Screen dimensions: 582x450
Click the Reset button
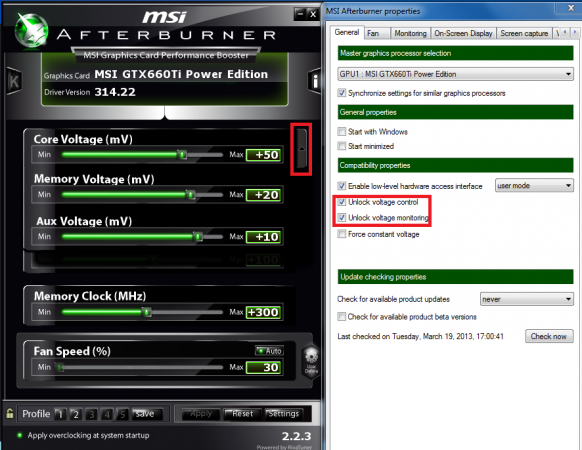point(242,414)
